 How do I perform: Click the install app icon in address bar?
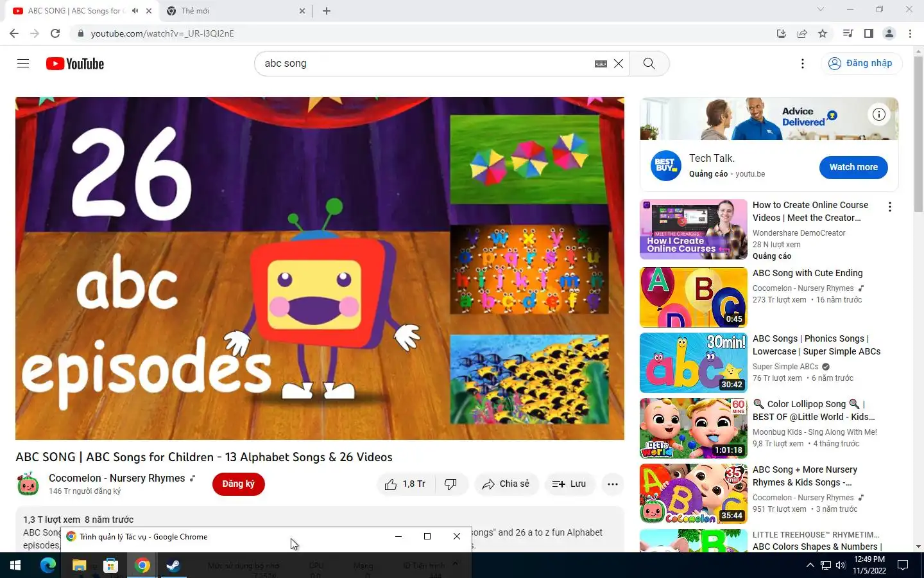click(781, 33)
